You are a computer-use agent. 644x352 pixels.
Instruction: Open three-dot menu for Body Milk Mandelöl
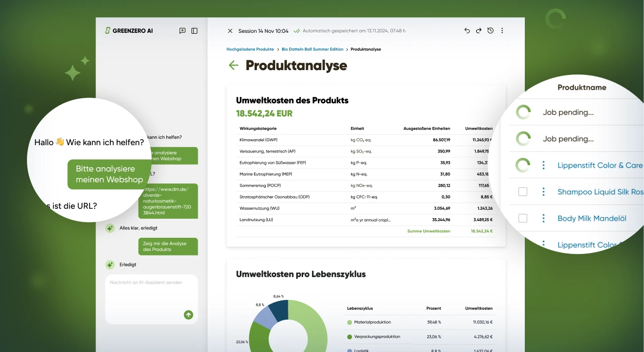point(543,218)
